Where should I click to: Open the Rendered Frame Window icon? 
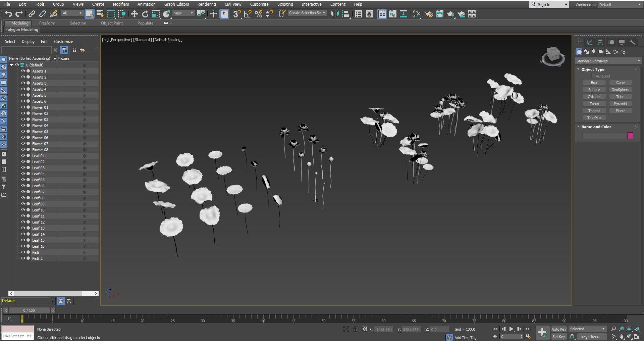tap(440, 14)
